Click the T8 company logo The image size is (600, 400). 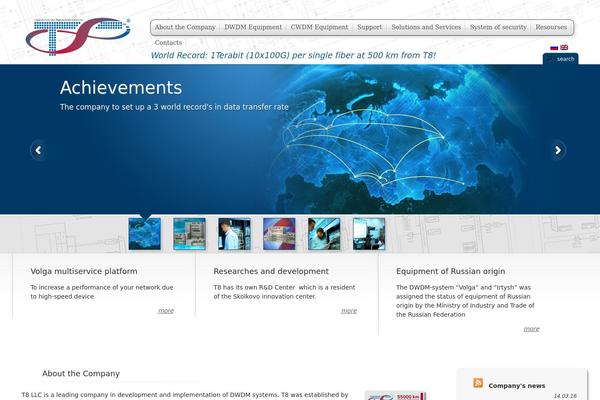pos(78,36)
